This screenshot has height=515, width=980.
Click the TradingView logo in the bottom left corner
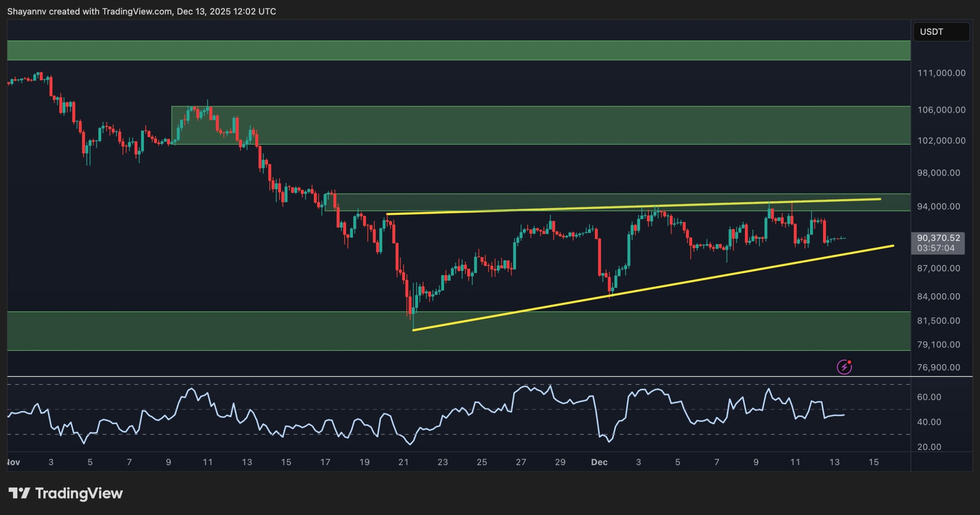coord(65,493)
